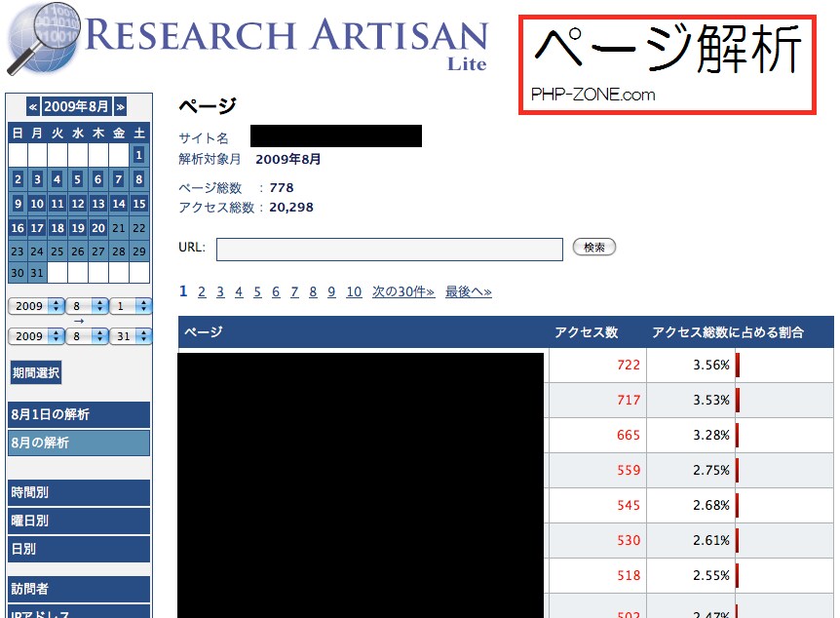Go to results page 7
The image size is (840, 618).
[x=294, y=292]
